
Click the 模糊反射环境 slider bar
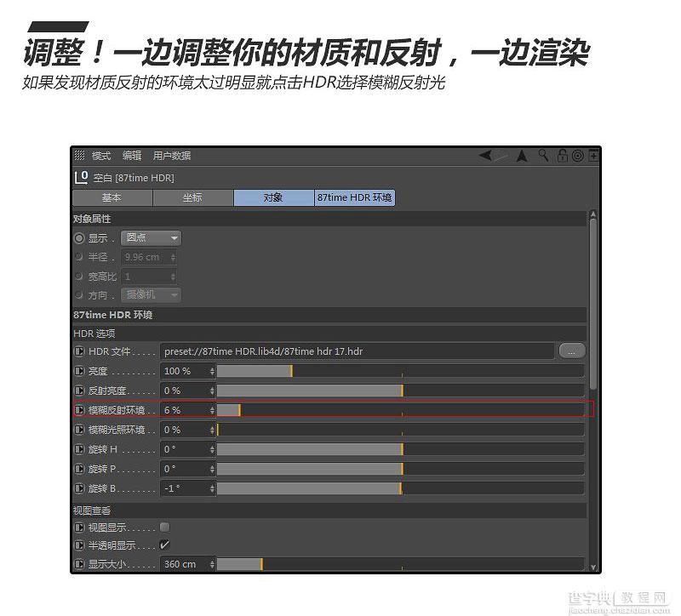point(400,410)
